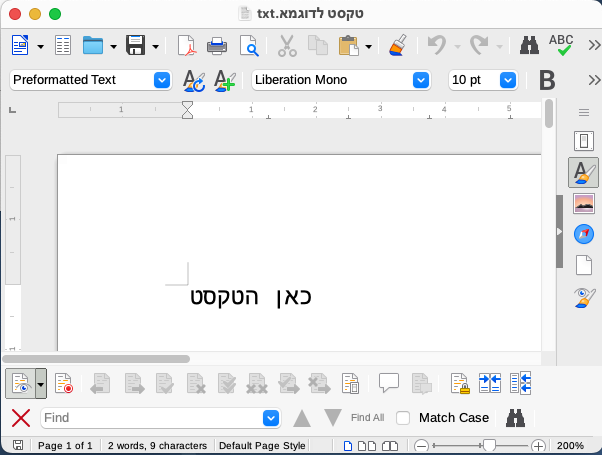Click the Print icon
This screenshot has width=602, height=455.
click(x=217, y=45)
